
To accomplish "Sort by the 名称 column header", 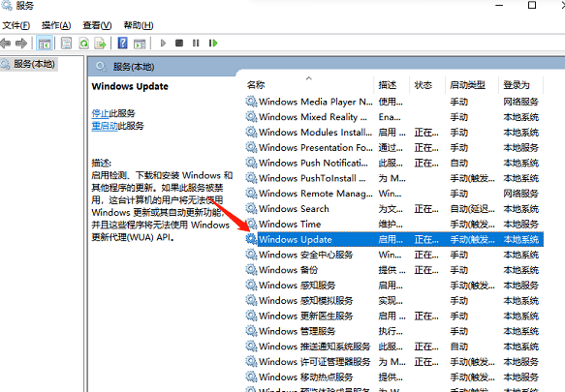I will point(256,85).
